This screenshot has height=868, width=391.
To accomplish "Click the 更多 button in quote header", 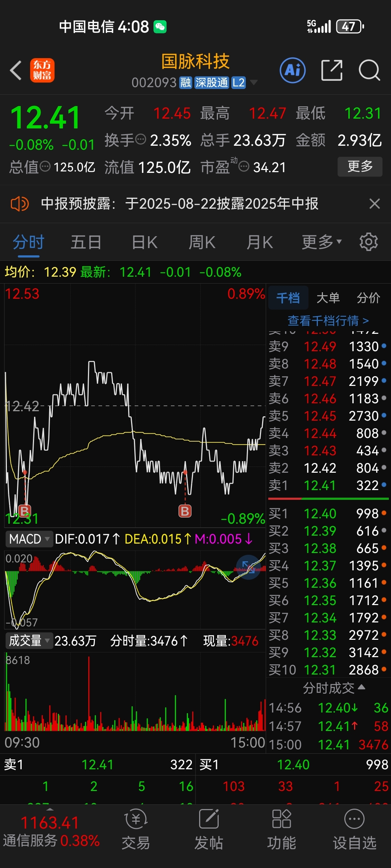I will [x=360, y=166].
